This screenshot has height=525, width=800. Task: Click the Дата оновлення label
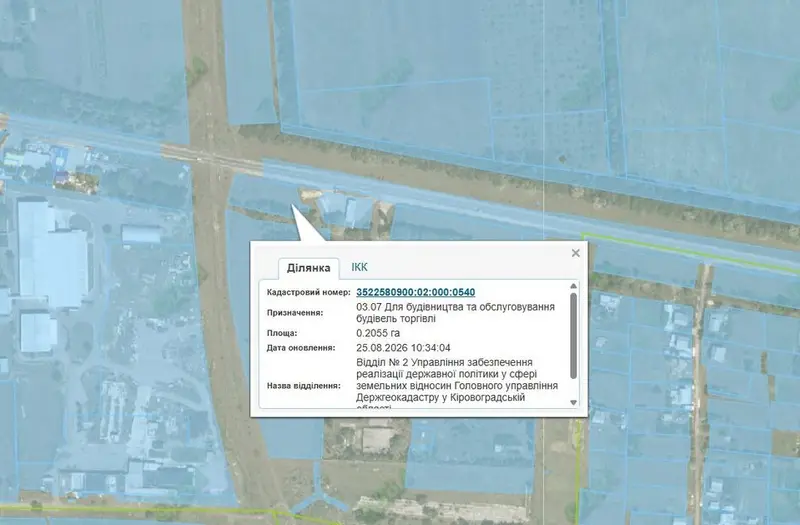[301, 348]
